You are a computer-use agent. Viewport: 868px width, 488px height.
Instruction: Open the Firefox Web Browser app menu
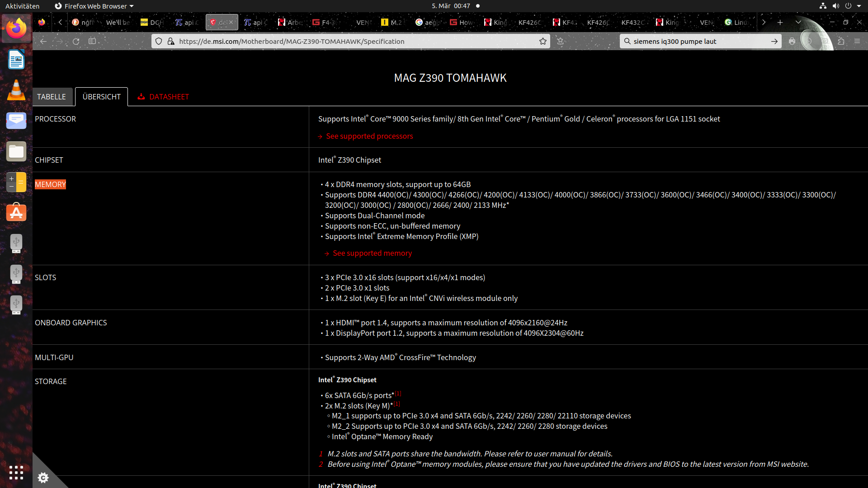tap(94, 6)
